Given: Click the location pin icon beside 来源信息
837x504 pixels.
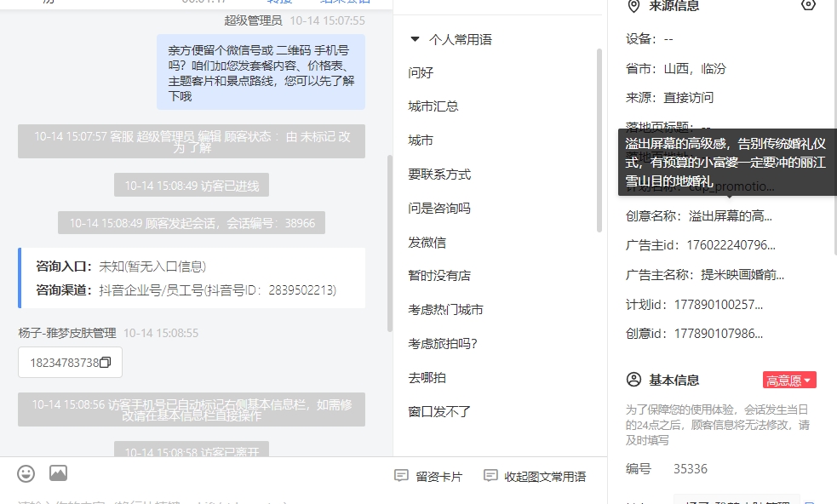Looking at the screenshot, I should 633,6.
